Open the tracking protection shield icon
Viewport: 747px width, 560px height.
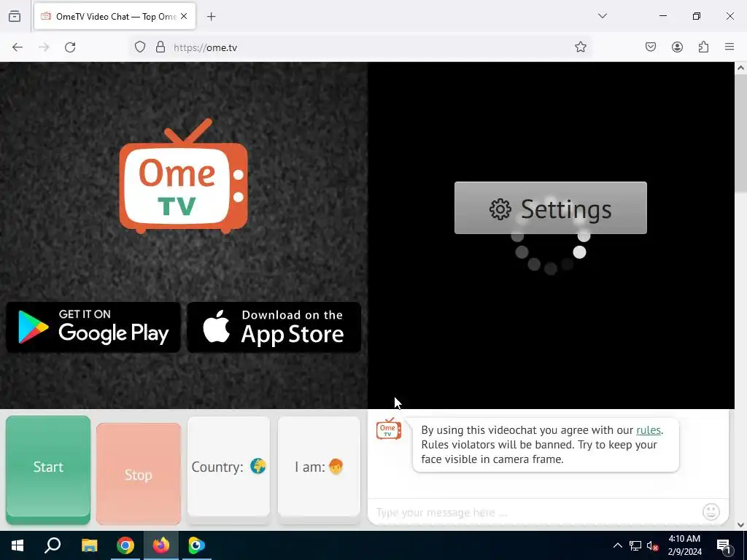pyautogui.click(x=139, y=47)
